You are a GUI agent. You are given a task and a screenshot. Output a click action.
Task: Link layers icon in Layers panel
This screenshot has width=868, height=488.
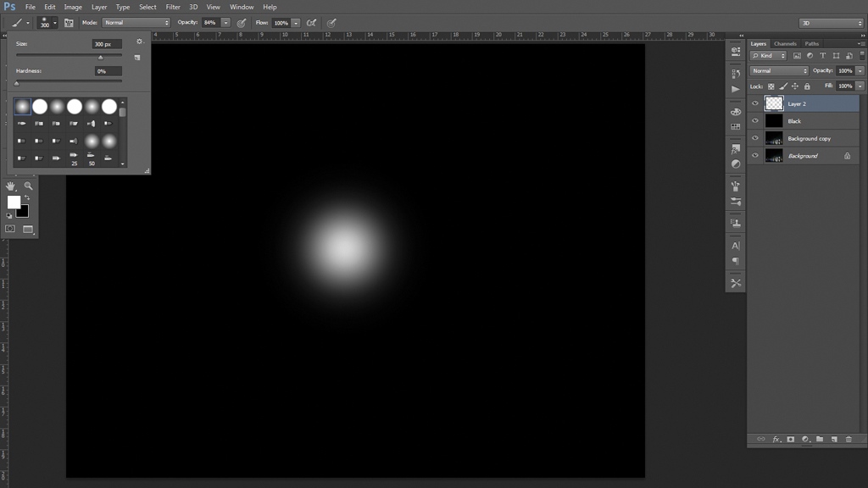(x=761, y=440)
